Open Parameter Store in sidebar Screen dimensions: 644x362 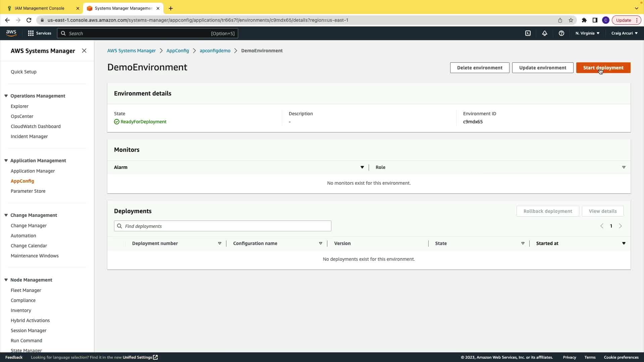(28, 191)
